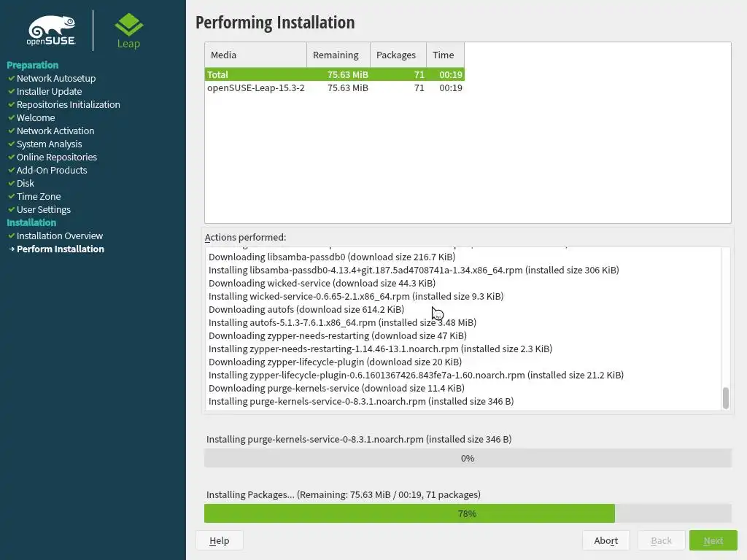Click the Downloading zypper-needs-restarting log line
This screenshot has height=560, width=747.
click(x=338, y=335)
